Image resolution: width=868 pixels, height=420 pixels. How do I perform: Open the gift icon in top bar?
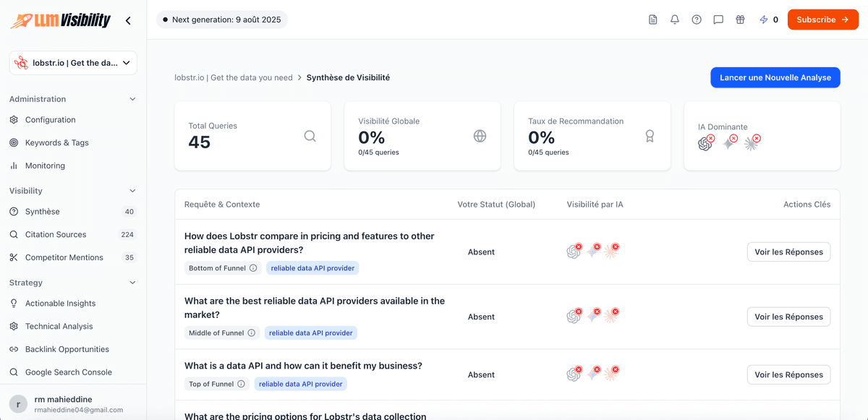(x=740, y=20)
